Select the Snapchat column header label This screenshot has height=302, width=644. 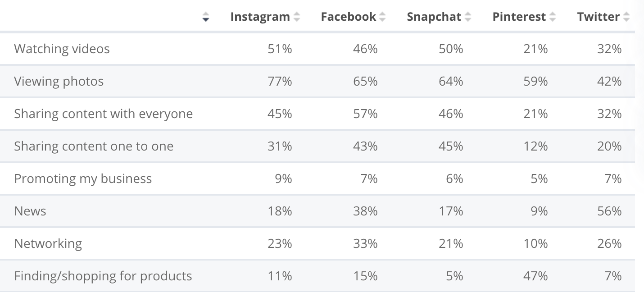(x=434, y=17)
